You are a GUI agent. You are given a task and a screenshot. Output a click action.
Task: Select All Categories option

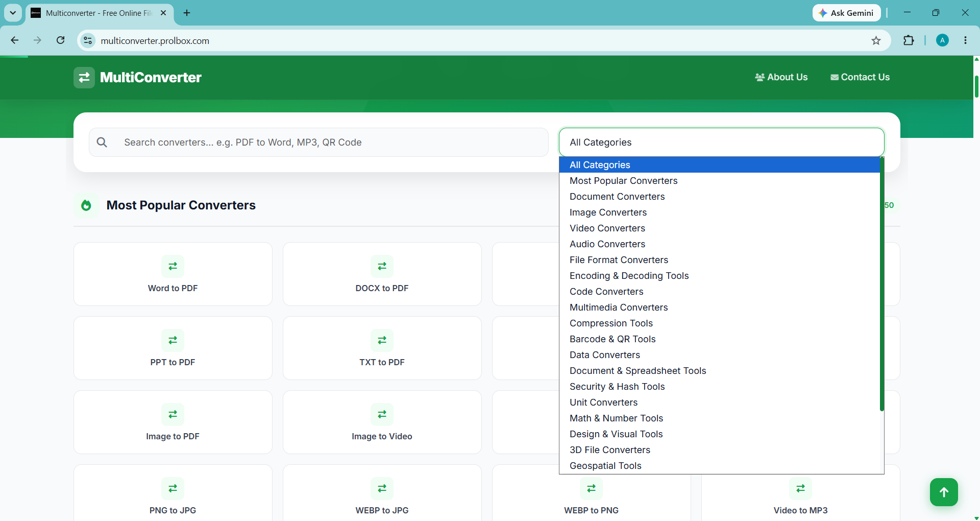[x=720, y=165]
